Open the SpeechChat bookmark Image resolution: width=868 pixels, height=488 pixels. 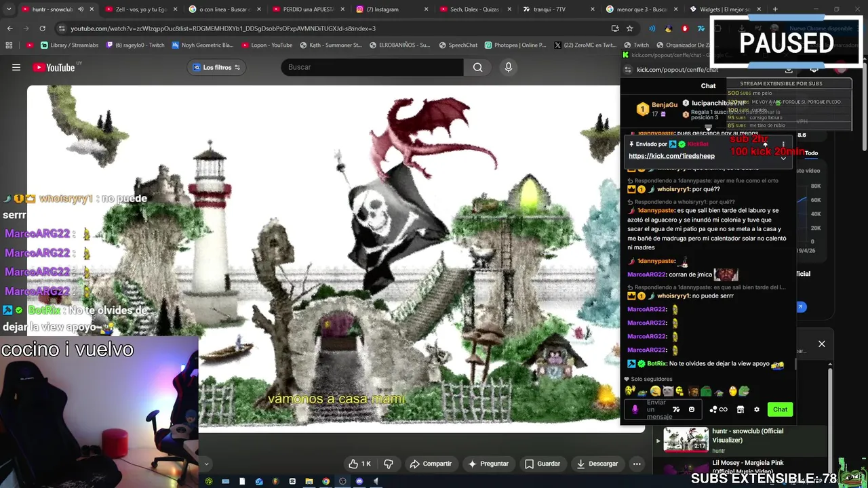[x=458, y=45]
